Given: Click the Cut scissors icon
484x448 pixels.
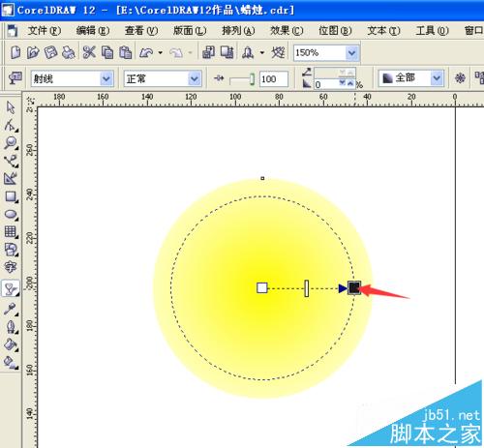Looking at the screenshot, I should click(x=89, y=52).
